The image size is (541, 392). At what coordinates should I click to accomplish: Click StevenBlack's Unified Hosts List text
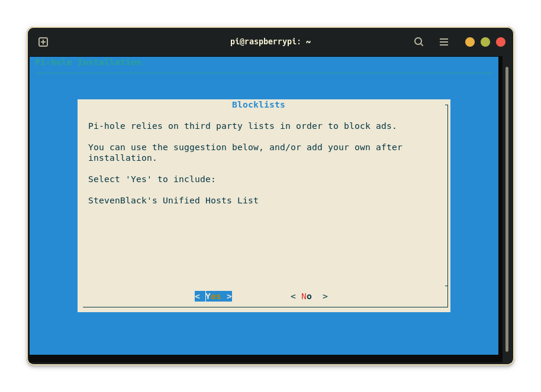click(173, 200)
